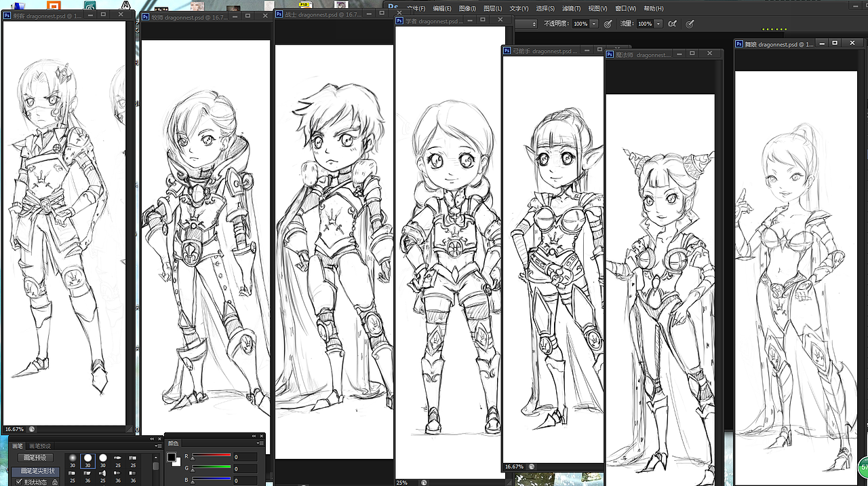Collapse the color panel with double-arrow icon
Viewport: 868px width, 486px height.
coord(254,436)
